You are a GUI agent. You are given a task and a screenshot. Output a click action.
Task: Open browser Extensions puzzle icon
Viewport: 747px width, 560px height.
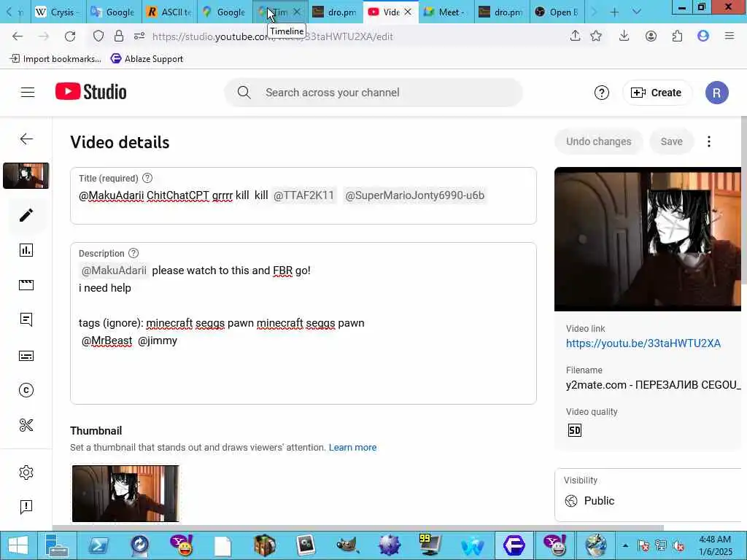point(677,36)
